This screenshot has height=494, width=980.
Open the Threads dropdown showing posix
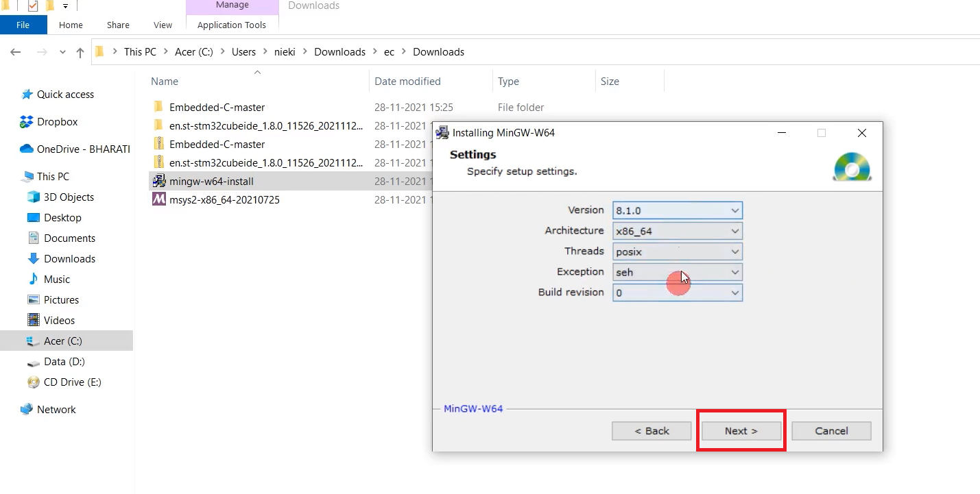click(x=678, y=251)
